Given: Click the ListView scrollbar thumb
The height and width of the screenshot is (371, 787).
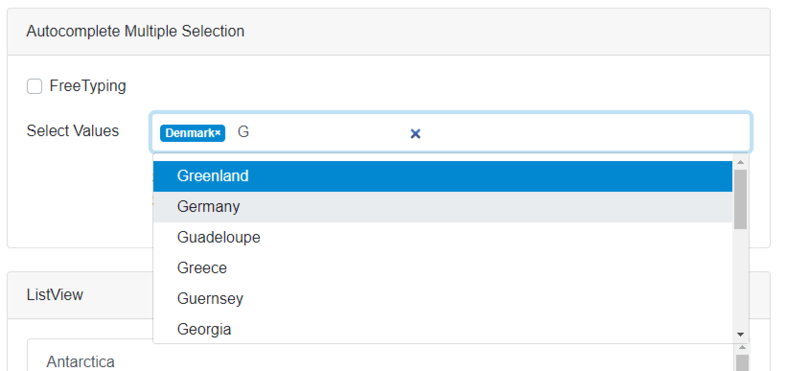Looking at the screenshot, I should tap(742, 362).
